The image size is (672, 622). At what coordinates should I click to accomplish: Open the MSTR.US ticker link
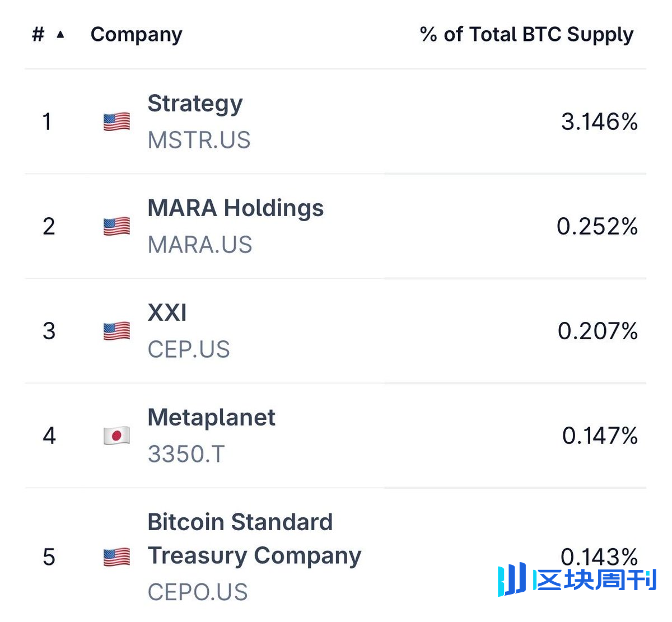click(199, 141)
